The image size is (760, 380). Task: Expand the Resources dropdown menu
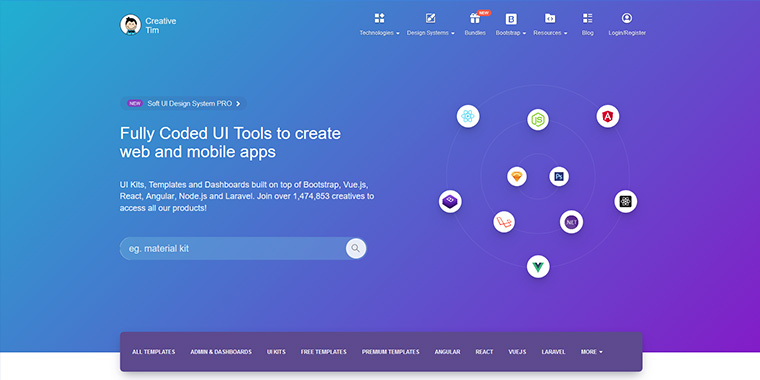(550, 33)
